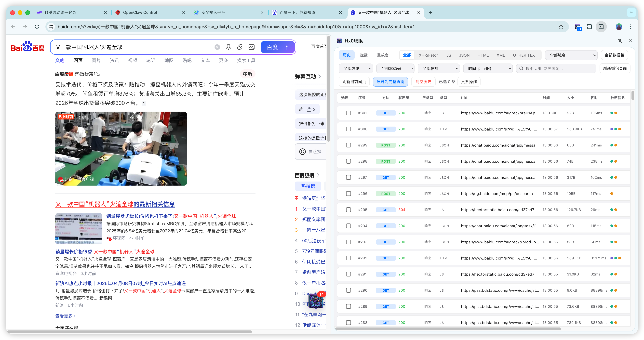Tick the checkbox for request #290
The image size is (644, 340).
point(348,290)
